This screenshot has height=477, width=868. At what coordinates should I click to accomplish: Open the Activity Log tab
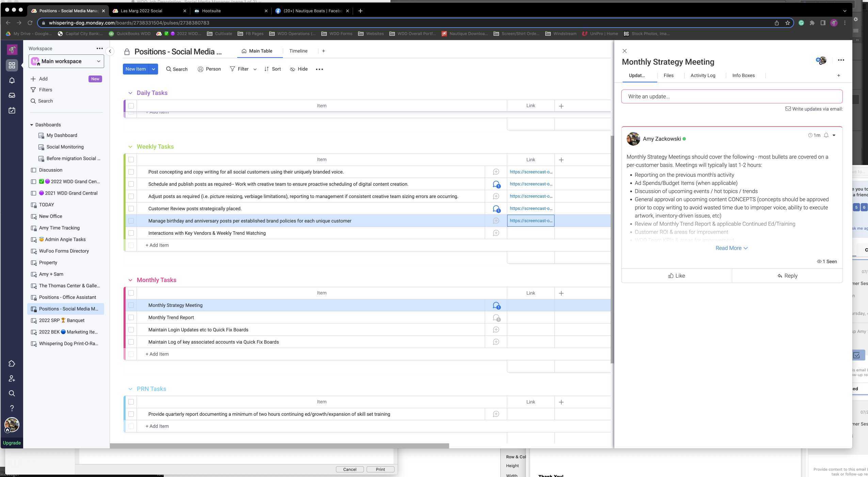point(703,76)
